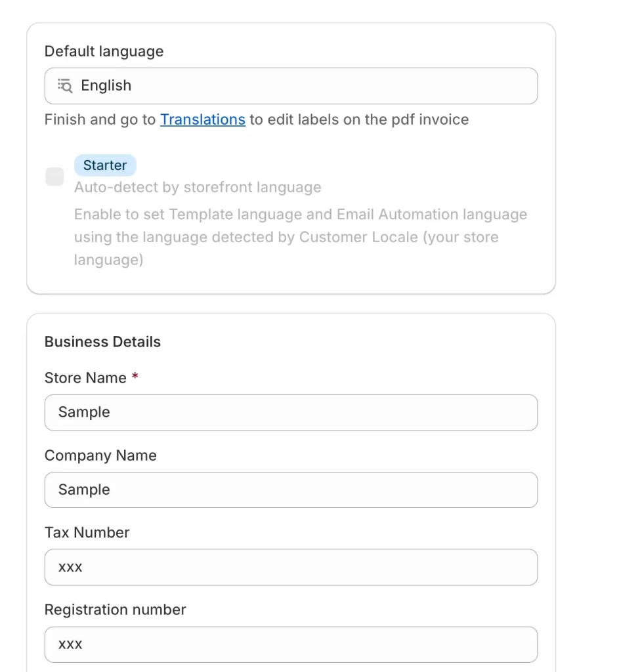The width and height of the screenshot is (619, 672).
Task: Select the Registration number input box
Action: (x=291, y=644)
